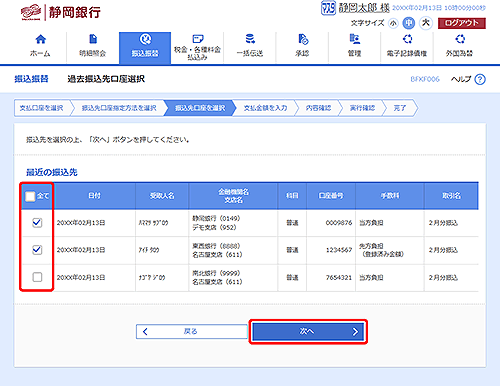Viewport: 500px width, 386px height.
Task: Select the 振込振替 transfer icon
Action: pyautogui.click(x=145, y=39)
